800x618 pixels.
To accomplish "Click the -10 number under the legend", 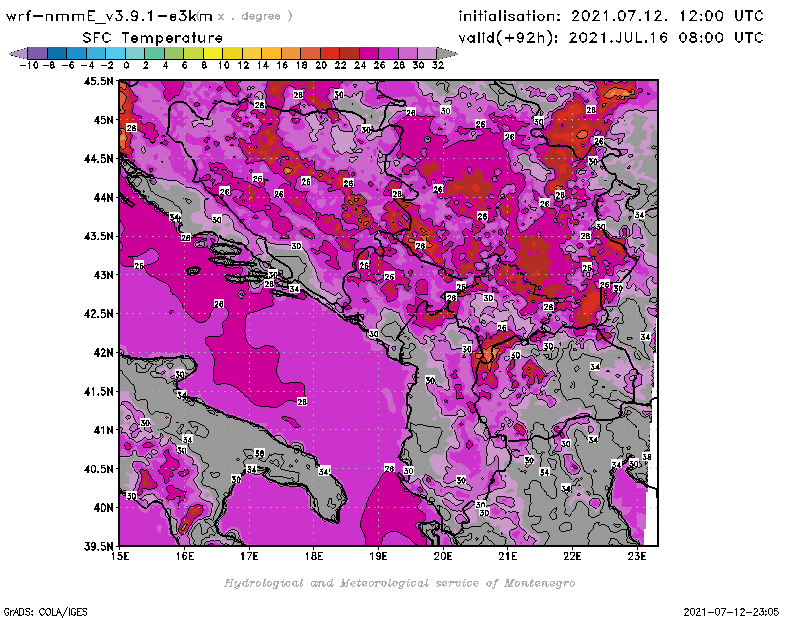I will pyautogui.click(x=28, y=65).
